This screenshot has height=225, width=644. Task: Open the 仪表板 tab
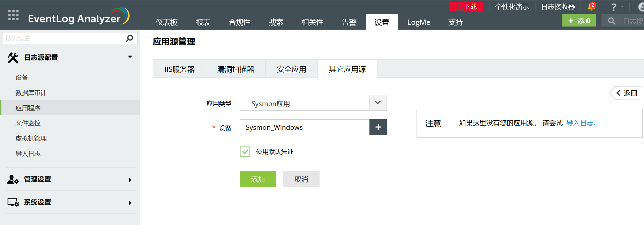pyautogui.click(x=166, y=22)
